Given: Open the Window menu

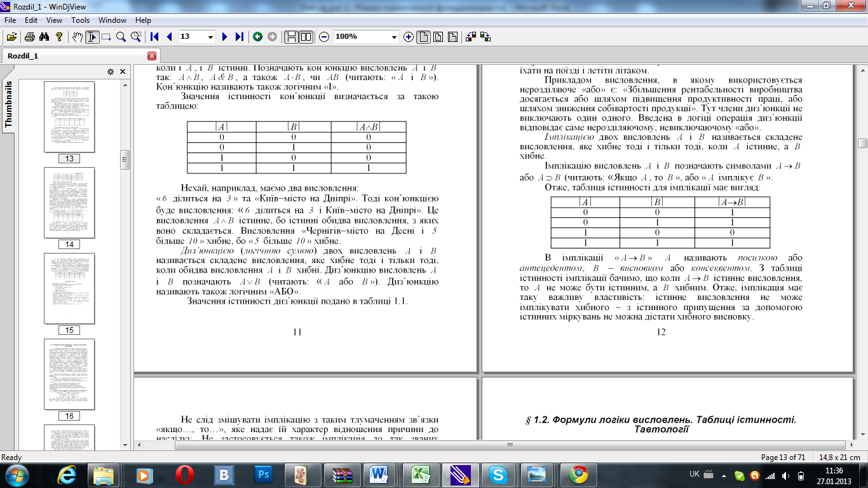Looking at the screenshot, I should pos(112,20).
